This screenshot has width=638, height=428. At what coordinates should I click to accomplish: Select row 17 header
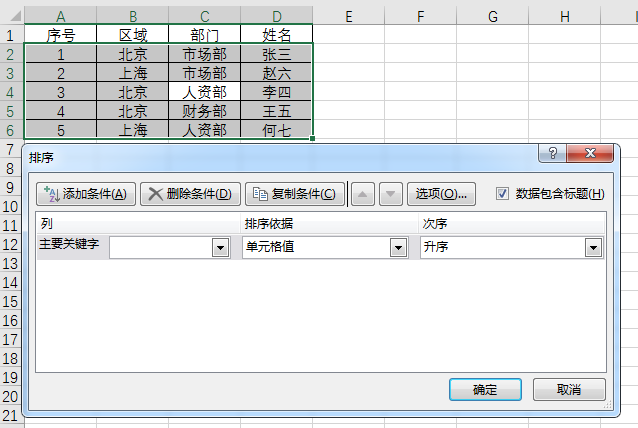tap(10, 339)
